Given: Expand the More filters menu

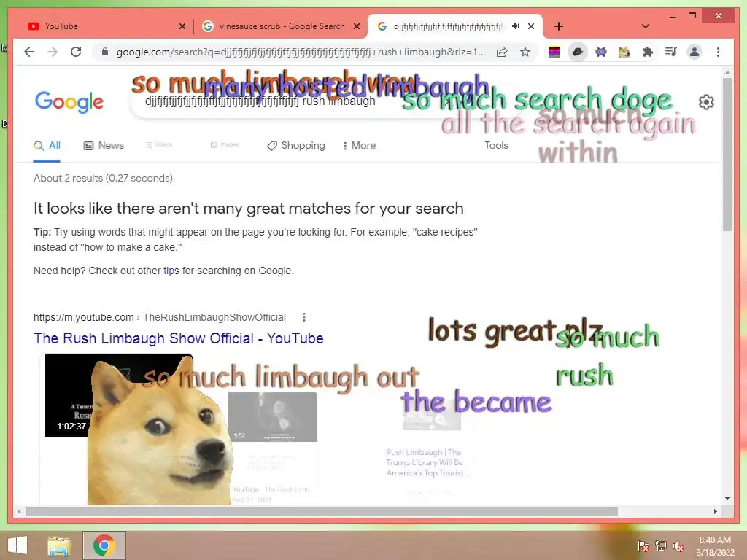Looking at the screenshot, I should pyautogui.click(x=359, y=146).
